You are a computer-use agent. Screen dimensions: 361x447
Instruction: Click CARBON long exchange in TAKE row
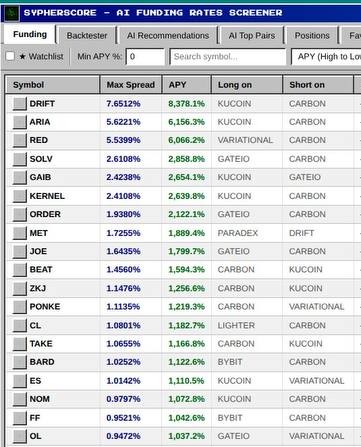pos(236,344)
